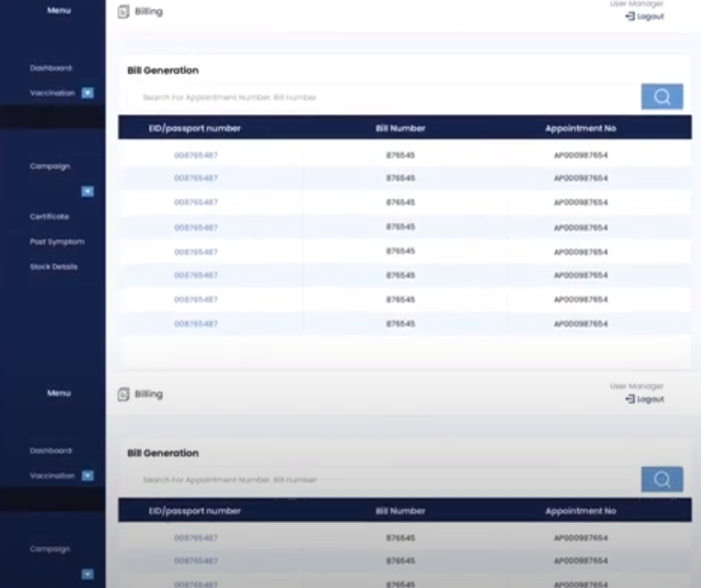Open Vaccination in the lower sidebar menu
Image resolution: width=701 pixels, height=588 pixels.
coord(52,475)
